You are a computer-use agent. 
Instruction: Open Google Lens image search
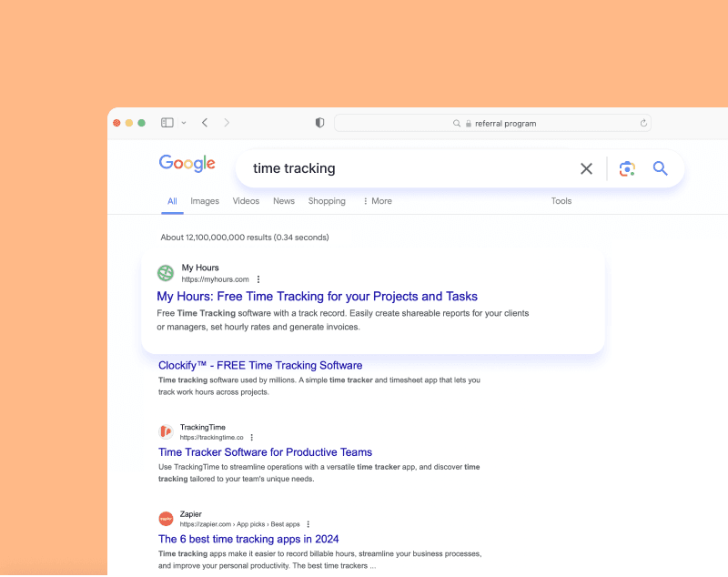click(627, 168)
